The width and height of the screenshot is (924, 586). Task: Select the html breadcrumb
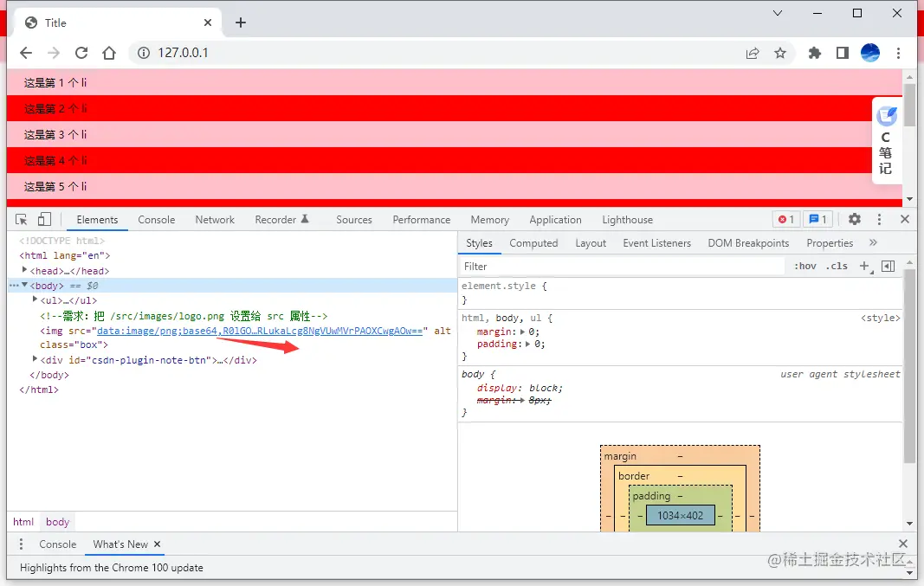point(23,522)
